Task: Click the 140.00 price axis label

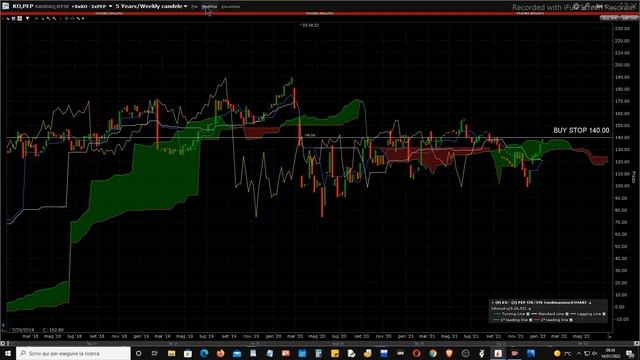Action: click(x=622, y=138)
